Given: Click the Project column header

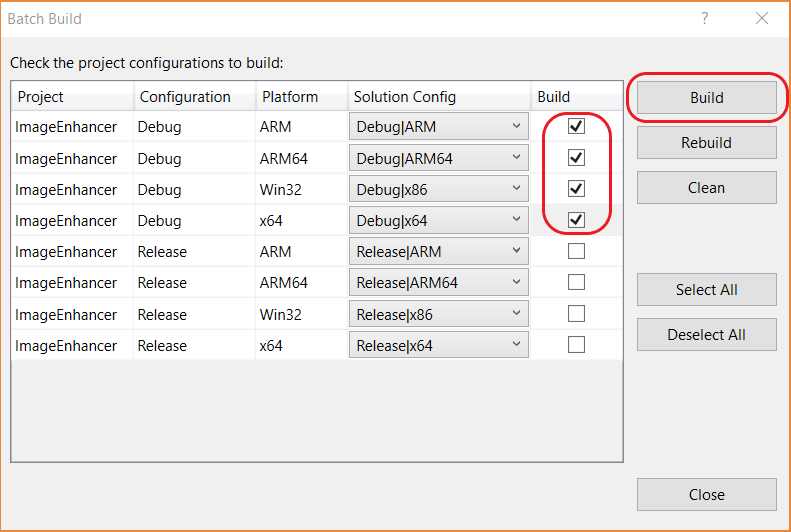Looking at the screenshot, I should [x=73, y=96].
